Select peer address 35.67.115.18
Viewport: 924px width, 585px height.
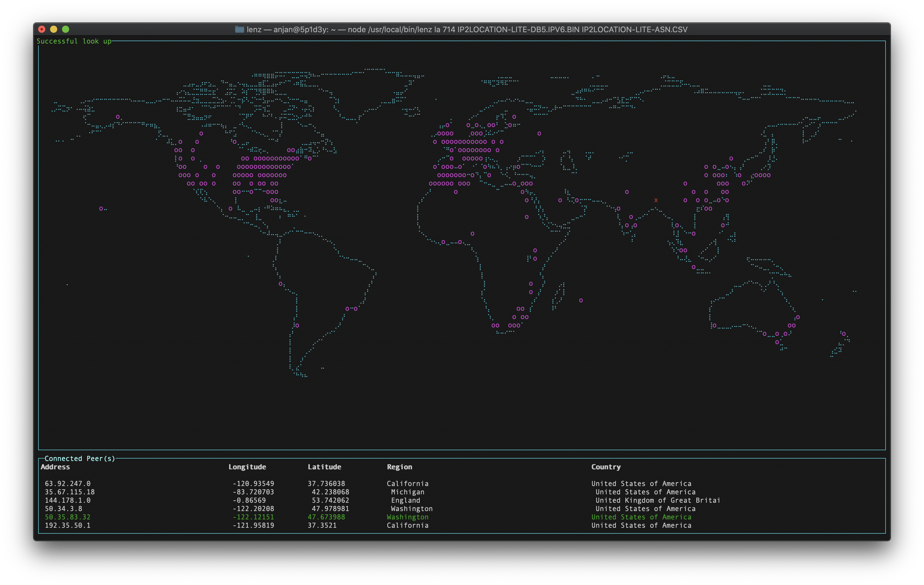pos(69,492)
